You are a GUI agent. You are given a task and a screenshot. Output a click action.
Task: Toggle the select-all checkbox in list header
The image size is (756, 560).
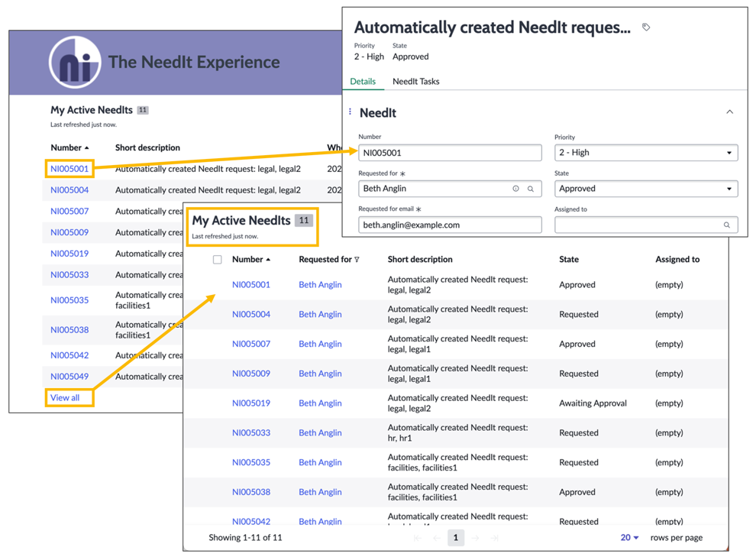pos(218,260)
